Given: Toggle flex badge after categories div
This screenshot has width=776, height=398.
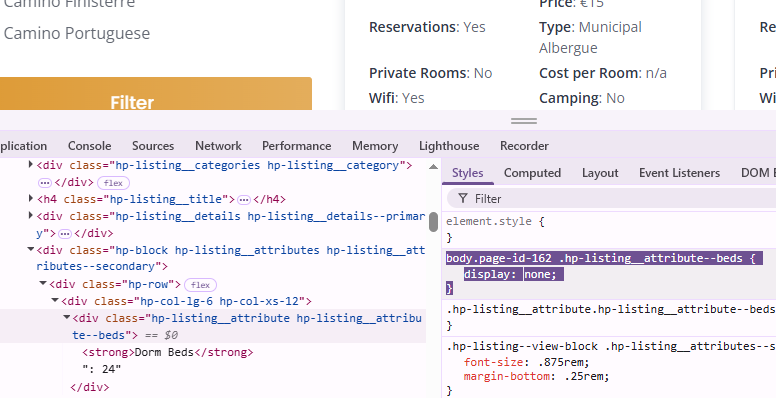Looking at the screenshot, I should (113, 183).
